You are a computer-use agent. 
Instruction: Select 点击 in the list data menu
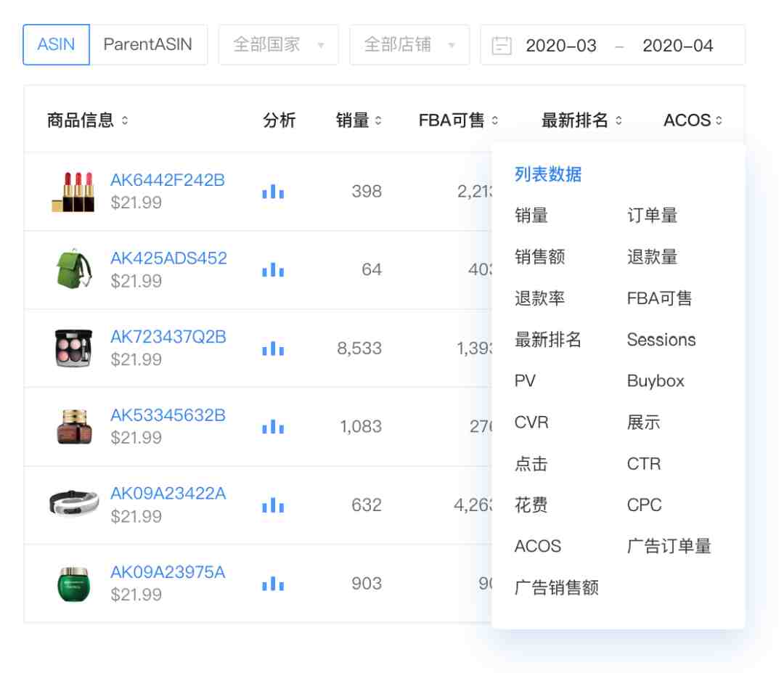531,464
